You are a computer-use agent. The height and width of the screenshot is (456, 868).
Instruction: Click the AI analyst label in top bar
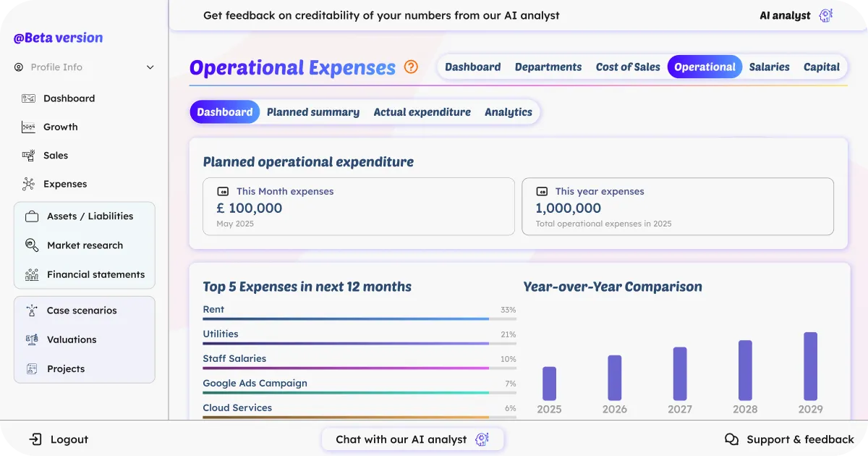pos(785,15)
